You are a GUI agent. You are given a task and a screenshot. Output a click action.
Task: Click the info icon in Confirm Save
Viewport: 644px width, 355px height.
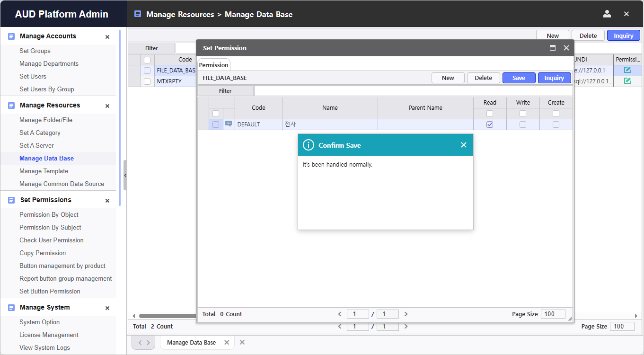(x=309, y=145)
